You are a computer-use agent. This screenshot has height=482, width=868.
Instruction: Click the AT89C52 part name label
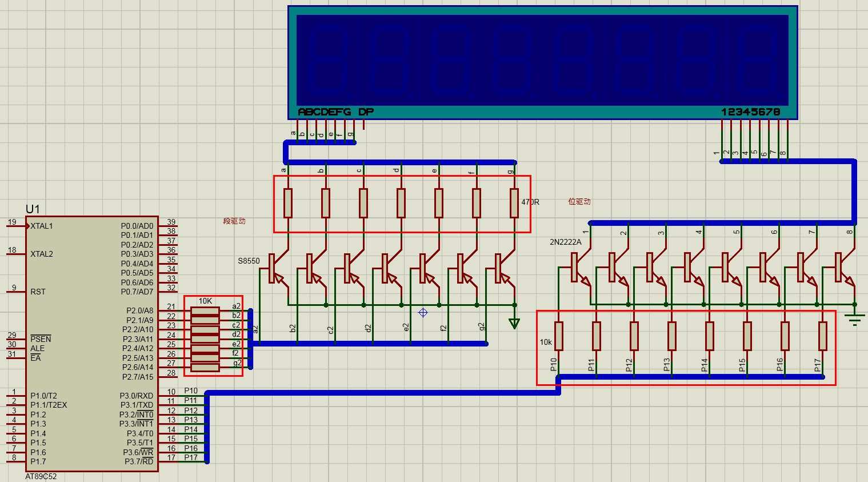(41, 476)
